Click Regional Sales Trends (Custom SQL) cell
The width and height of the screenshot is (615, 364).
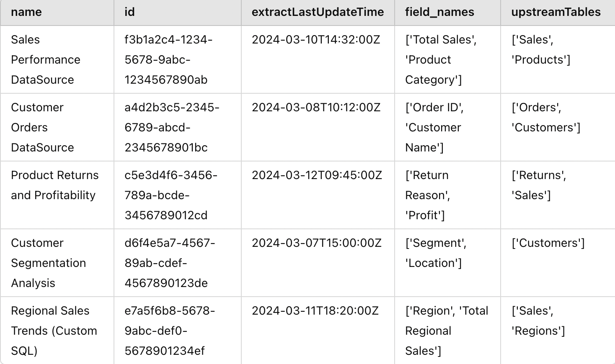pos(54,331)
